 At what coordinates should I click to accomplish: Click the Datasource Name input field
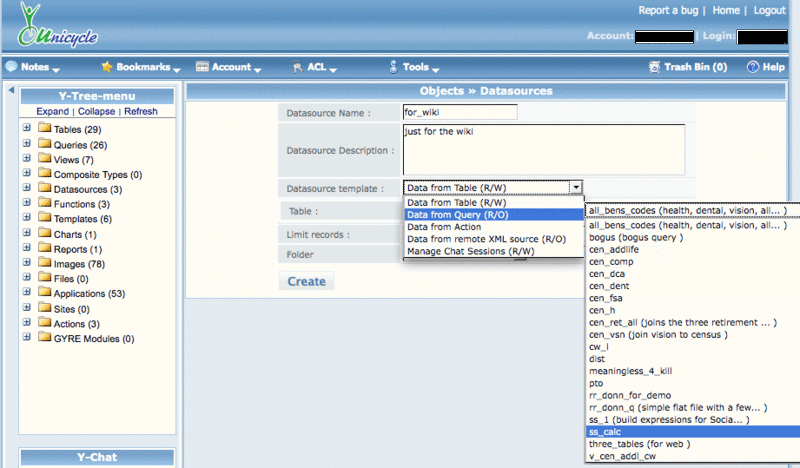[x=459, y=112]
